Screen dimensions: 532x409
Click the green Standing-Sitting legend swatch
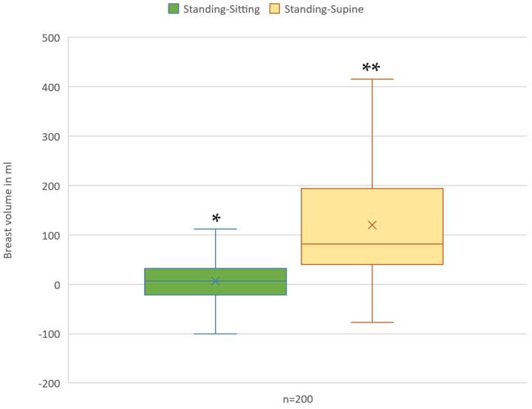(x=174, y=9)
